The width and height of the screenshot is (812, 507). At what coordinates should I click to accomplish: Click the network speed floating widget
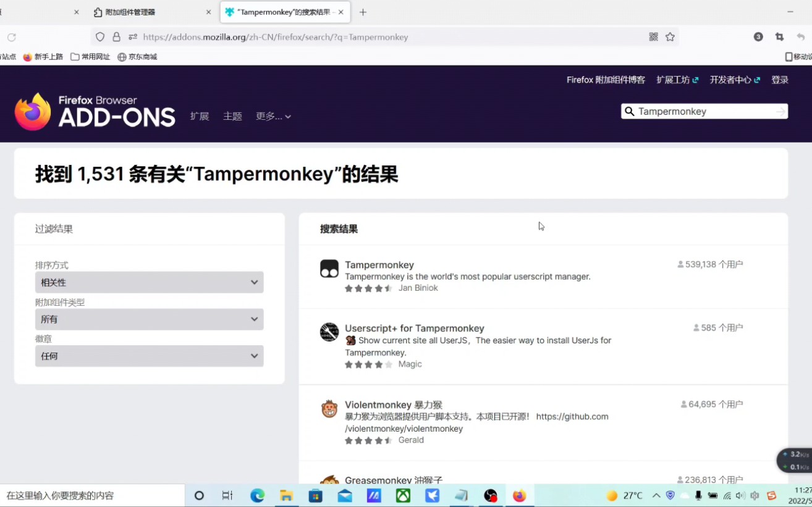pos(795,460)
